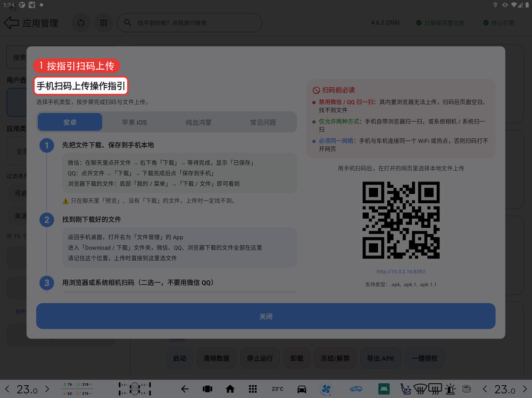Click the 手机扫码上传操作指引 dialog title

click(x=81, y=86)
